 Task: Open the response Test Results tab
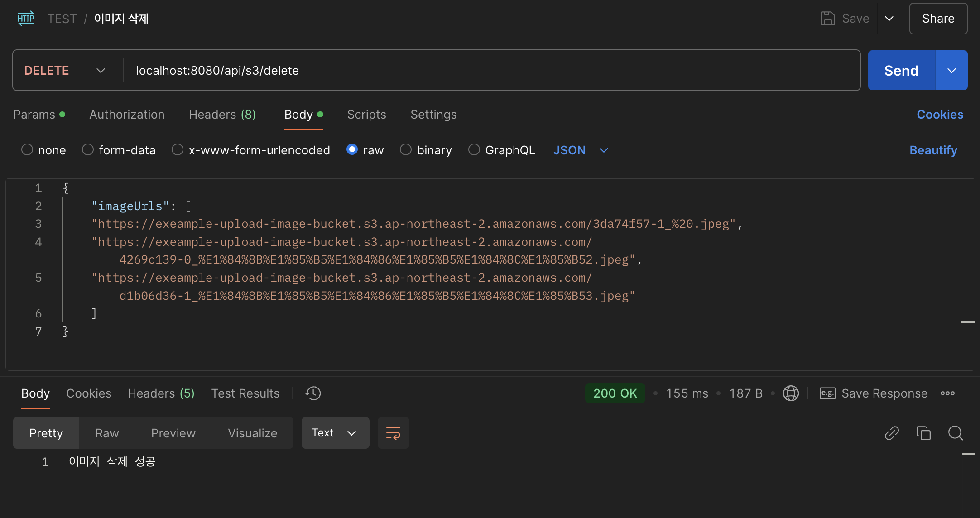(245, 393)
